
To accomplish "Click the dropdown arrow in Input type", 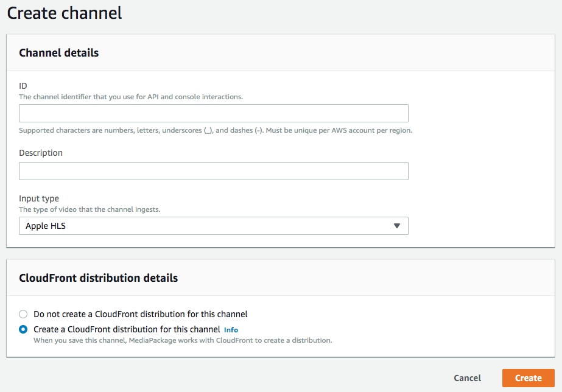I will click(x=396, y=226).
